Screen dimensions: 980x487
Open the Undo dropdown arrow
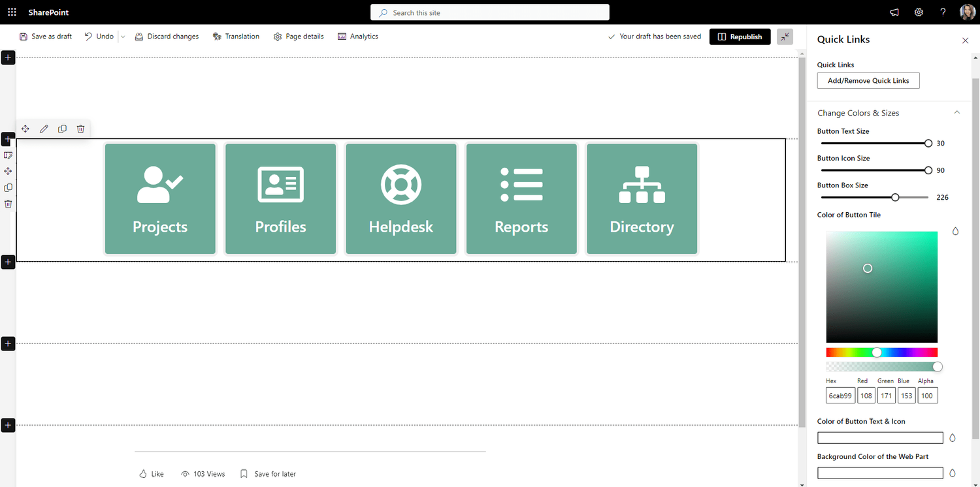click(122, 36)
